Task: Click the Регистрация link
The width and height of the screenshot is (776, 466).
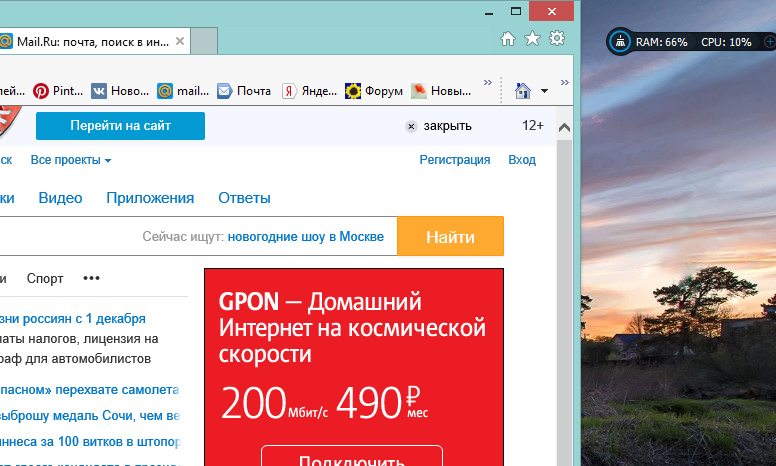Action: click(454, 160)
